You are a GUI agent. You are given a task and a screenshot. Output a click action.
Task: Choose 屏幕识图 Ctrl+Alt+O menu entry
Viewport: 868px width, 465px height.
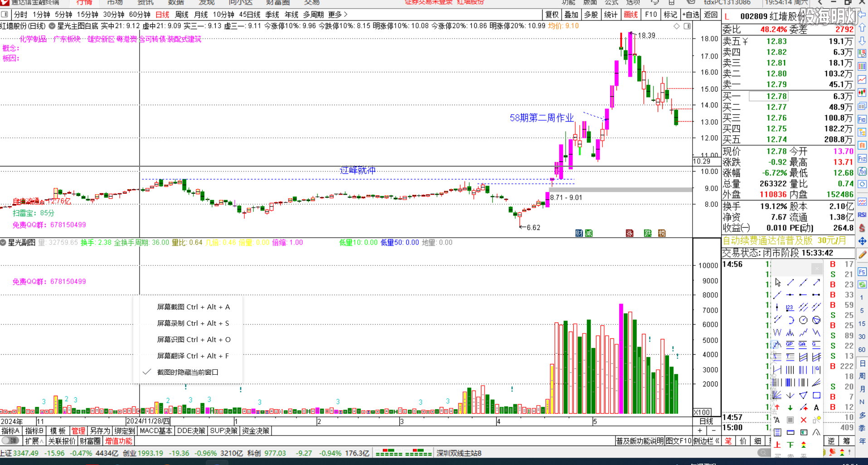pos(194,339)
